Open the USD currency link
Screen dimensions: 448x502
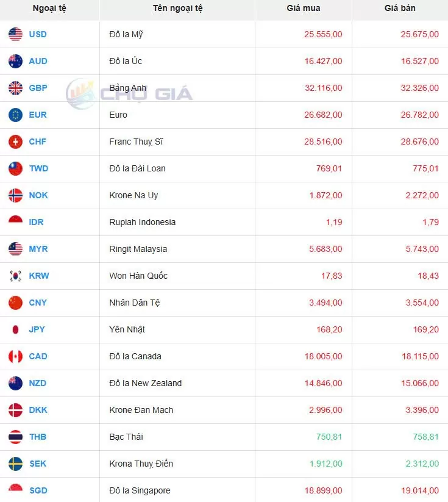click(x=38, y=34)
